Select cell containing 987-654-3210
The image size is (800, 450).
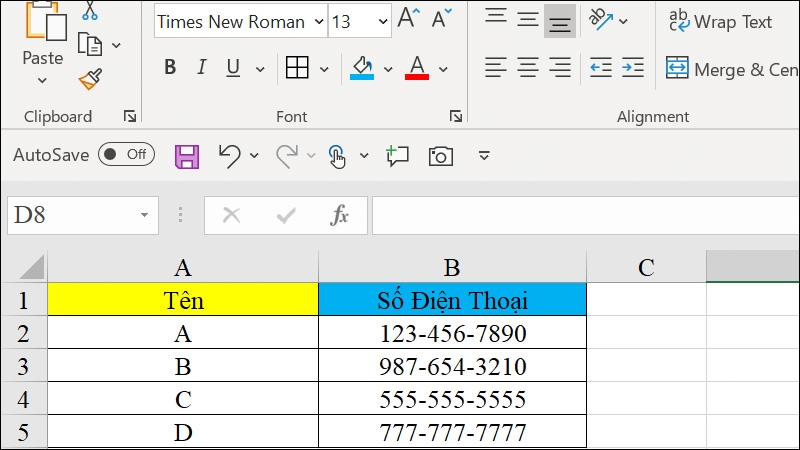pos(452,366)
